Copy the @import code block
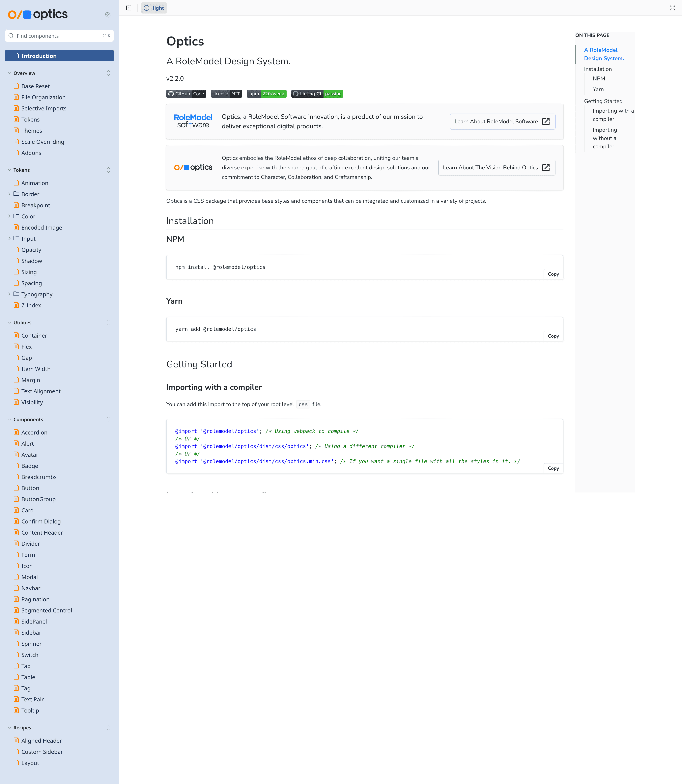The height and width of the screenshot is (784, 682). coord(553,468)
